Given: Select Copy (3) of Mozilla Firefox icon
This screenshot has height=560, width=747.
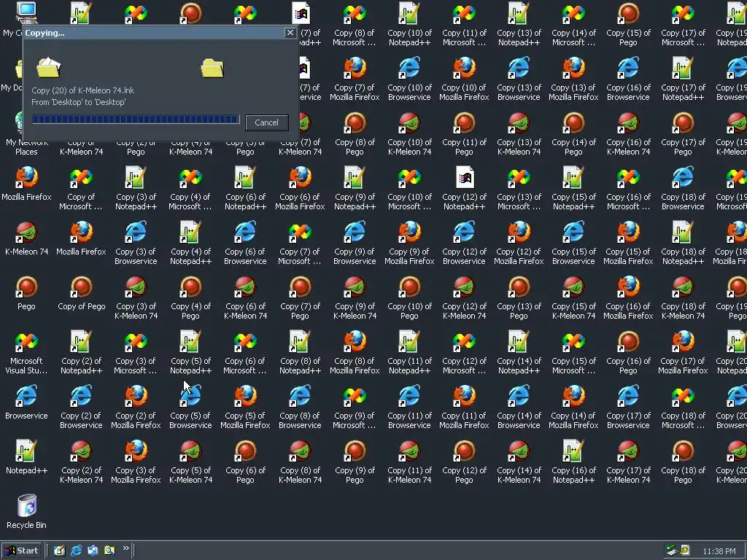Looking at the screenshot, I should pyautogui.click(x=136, y=451).
